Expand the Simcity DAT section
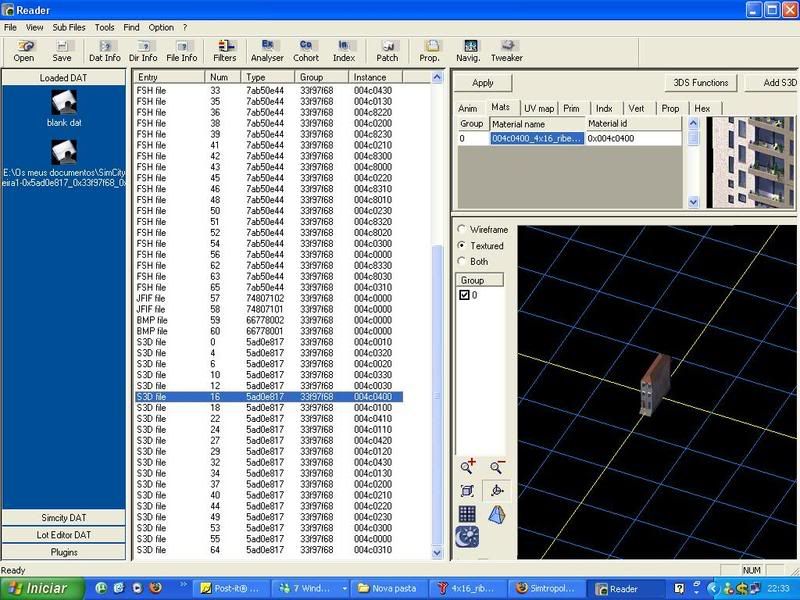Screen dimensions: 800x600 pyautogui.click(x=64, y=517)
